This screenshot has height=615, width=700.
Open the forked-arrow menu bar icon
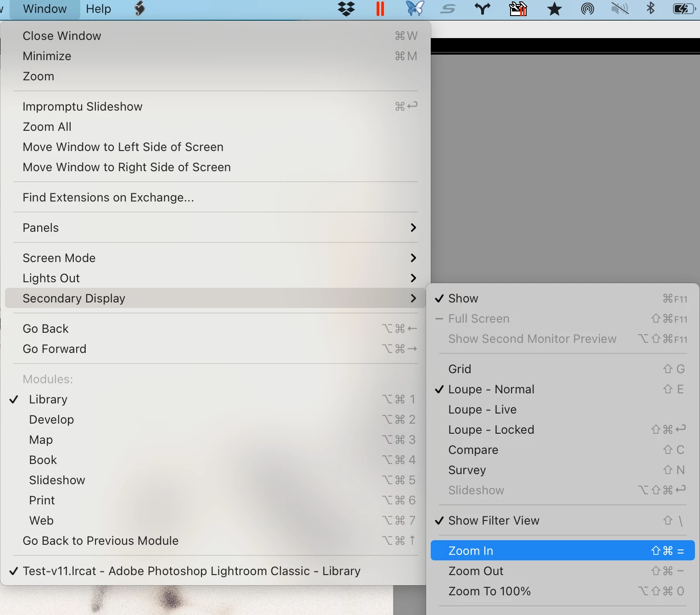click(x=483, y=9)
